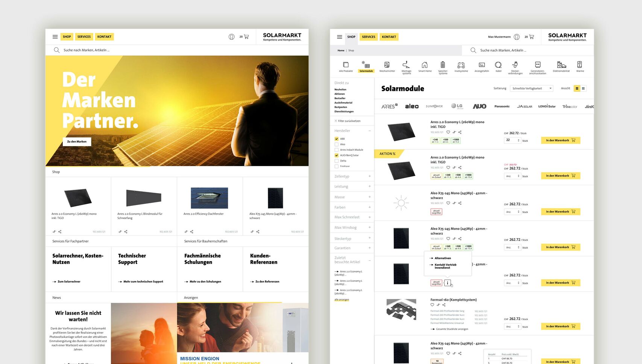This screenshot has width=642, height=364.
Task: Uncheck the ABB manufacturer filter
Action: [x=337, y=139]
